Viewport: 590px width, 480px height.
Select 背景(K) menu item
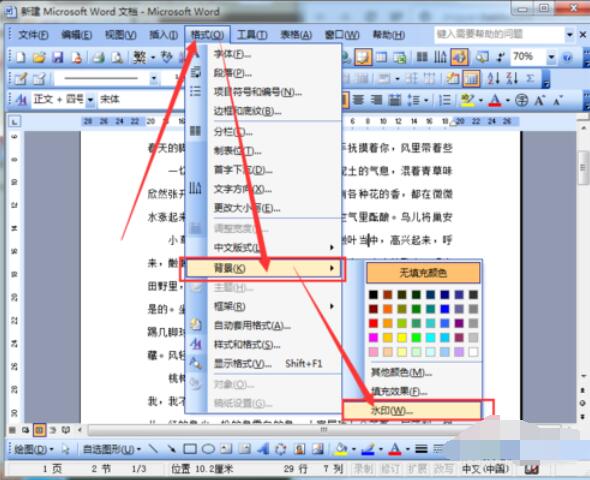(x=262, y=268)
